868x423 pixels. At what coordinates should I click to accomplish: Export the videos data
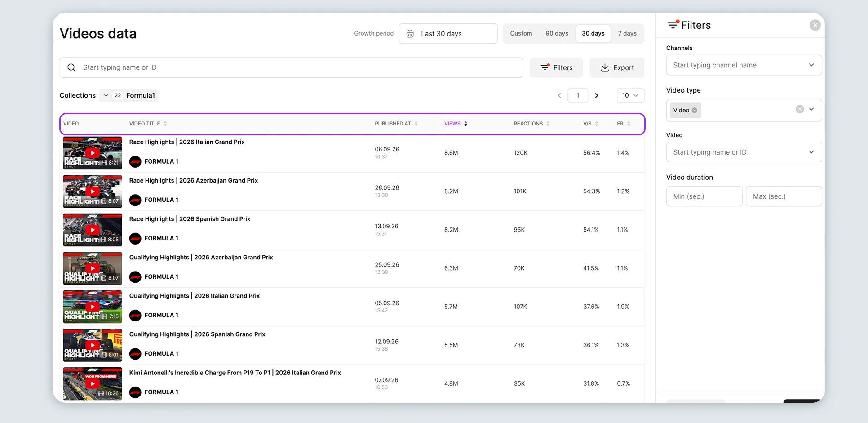tap(617, 67)
